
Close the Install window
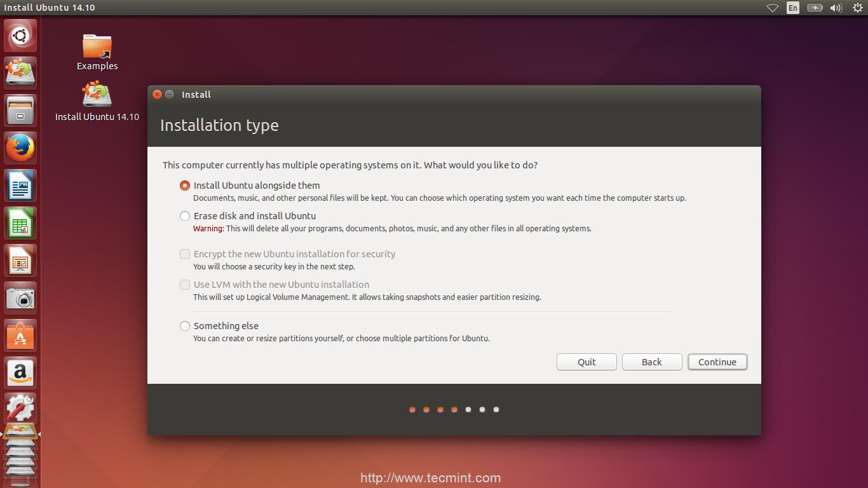tap(157, 94)
